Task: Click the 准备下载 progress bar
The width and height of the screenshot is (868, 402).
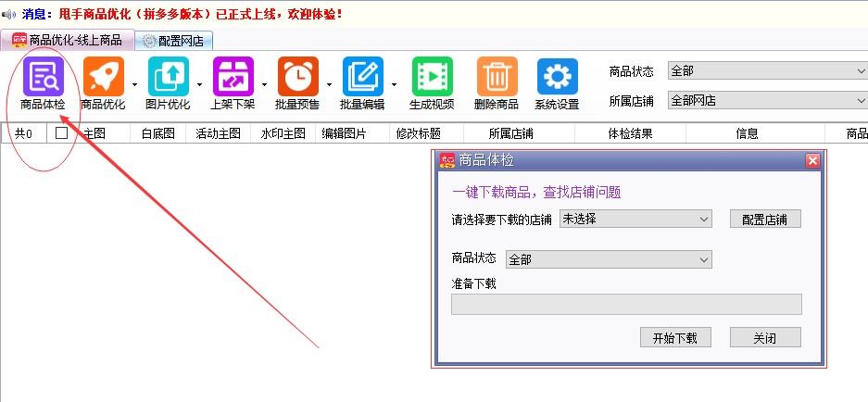Action: [626, 305]
